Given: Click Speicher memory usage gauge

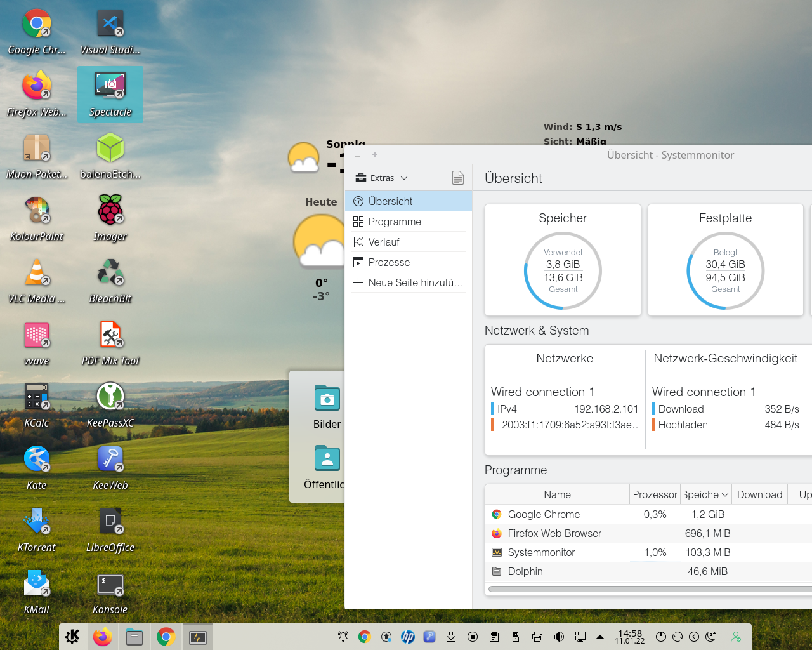Looking at the screenshot, I should (563, 271).
